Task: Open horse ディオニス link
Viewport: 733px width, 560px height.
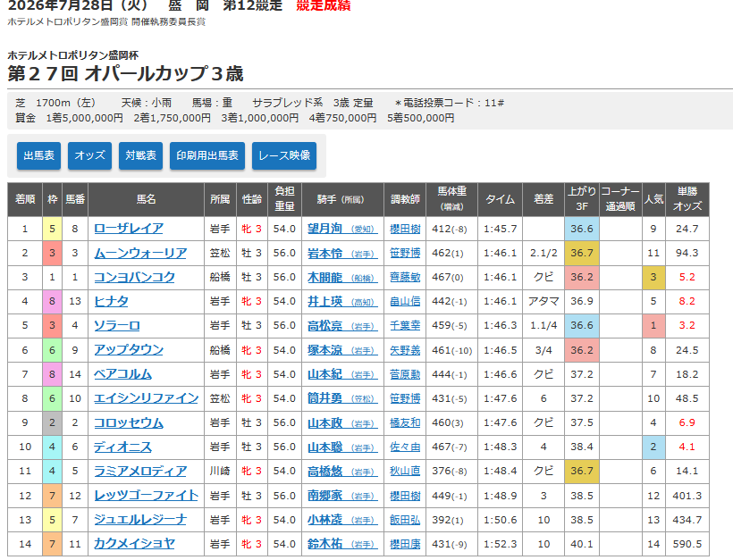Action: (123, 447)
